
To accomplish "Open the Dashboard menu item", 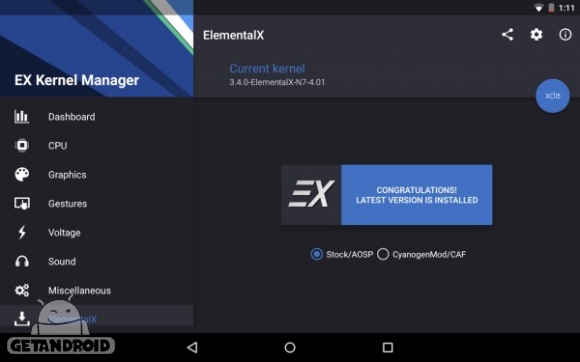I will (97, 116).
